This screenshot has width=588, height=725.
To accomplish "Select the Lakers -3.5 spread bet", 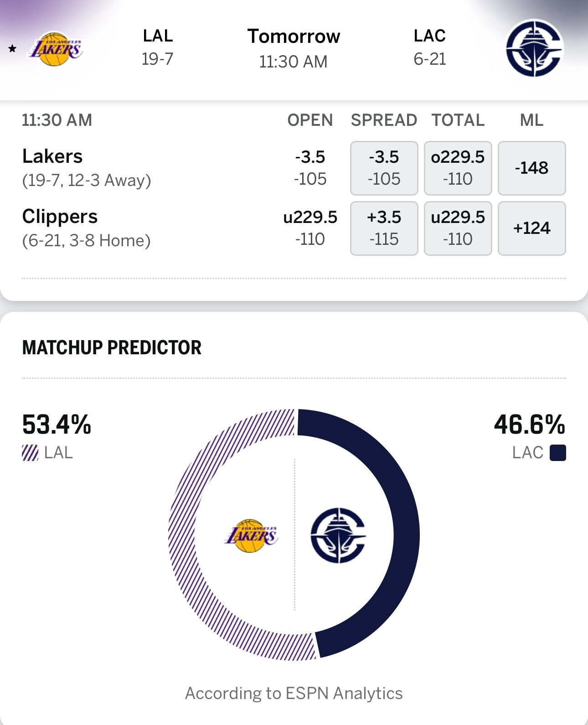I will pos(384,168).
